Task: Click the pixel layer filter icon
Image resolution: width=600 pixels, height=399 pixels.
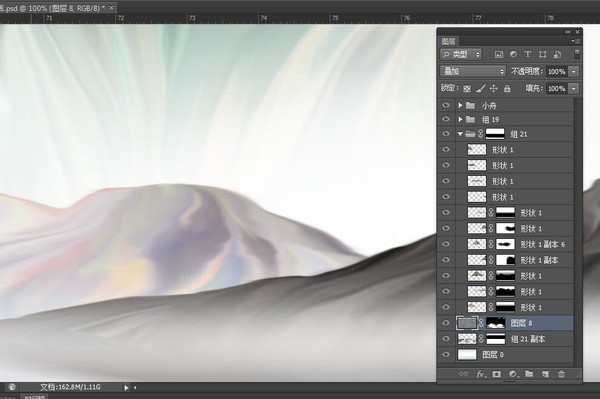Action: 499,54
